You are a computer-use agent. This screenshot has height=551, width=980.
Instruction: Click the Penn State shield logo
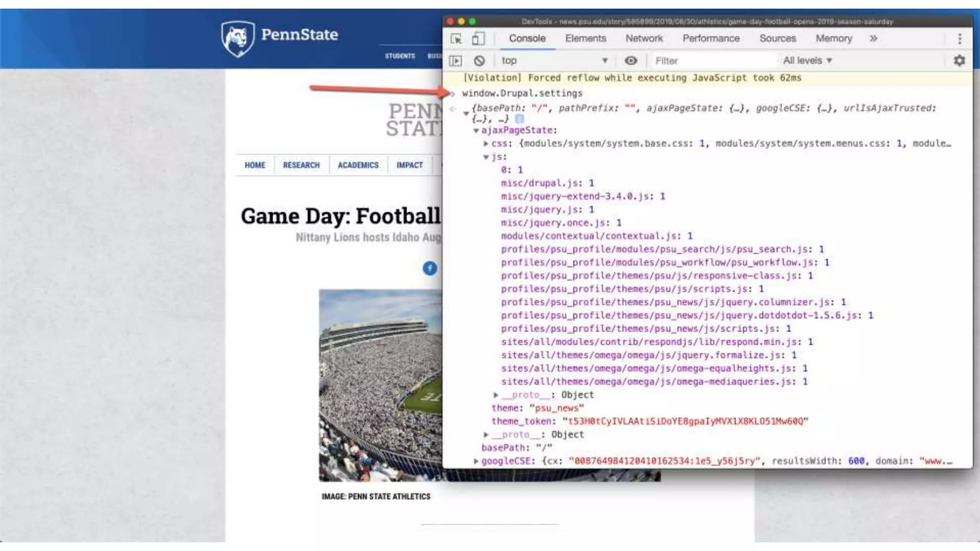[238, 38]
